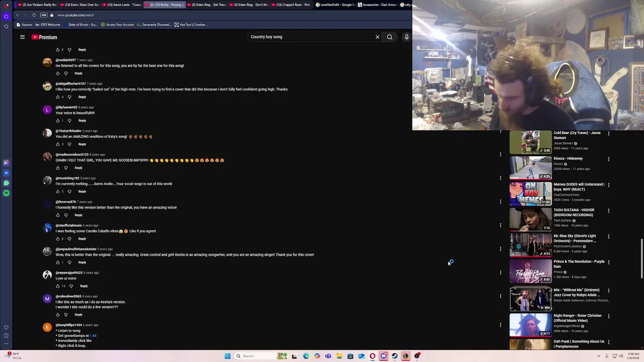Reply to @nadiab3697's comment
Image resolution: width=644 pixels, height=362 pixels.
(78, 73)
